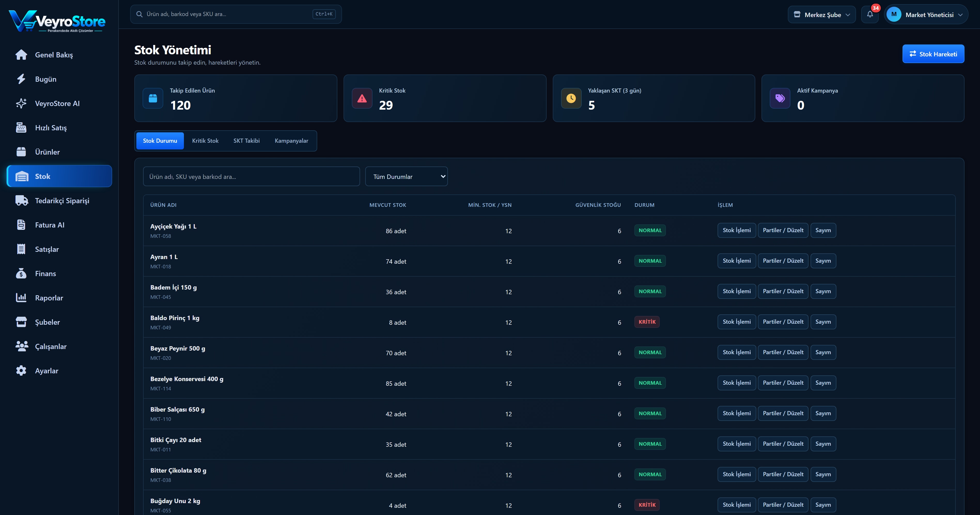Viewport: 980px width, 515px height.
Task: Click the Hızlı Satış cash register icon
Action: point(21,128)
